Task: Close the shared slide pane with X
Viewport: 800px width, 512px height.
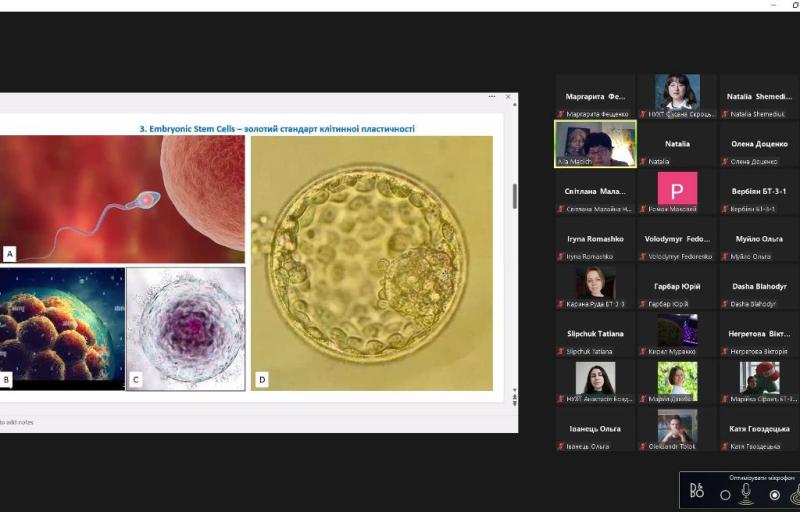Action: click(x=508, y=96)
